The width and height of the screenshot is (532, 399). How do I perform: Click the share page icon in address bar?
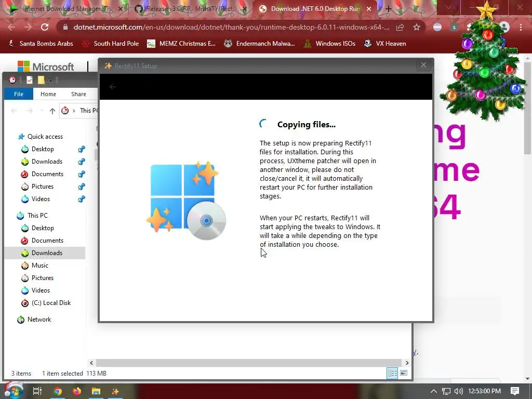(x=400, y=27)
